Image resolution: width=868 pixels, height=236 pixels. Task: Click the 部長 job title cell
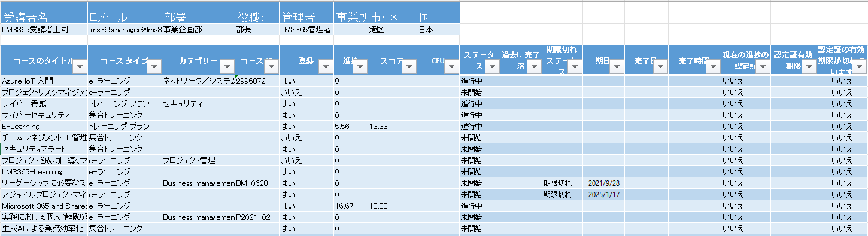(x=257, y=29)
